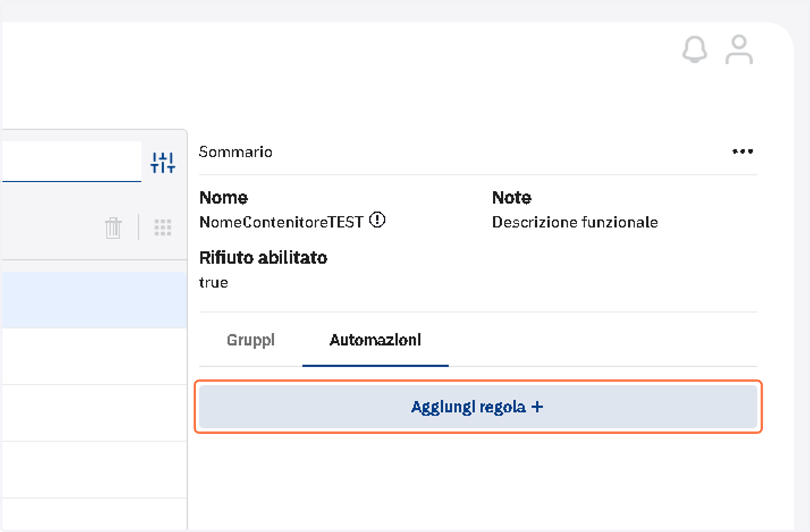The height and width of the screenshot is (532, 810).
Task: Open the Sommario three-dots menu
Action: click(742, 152)
